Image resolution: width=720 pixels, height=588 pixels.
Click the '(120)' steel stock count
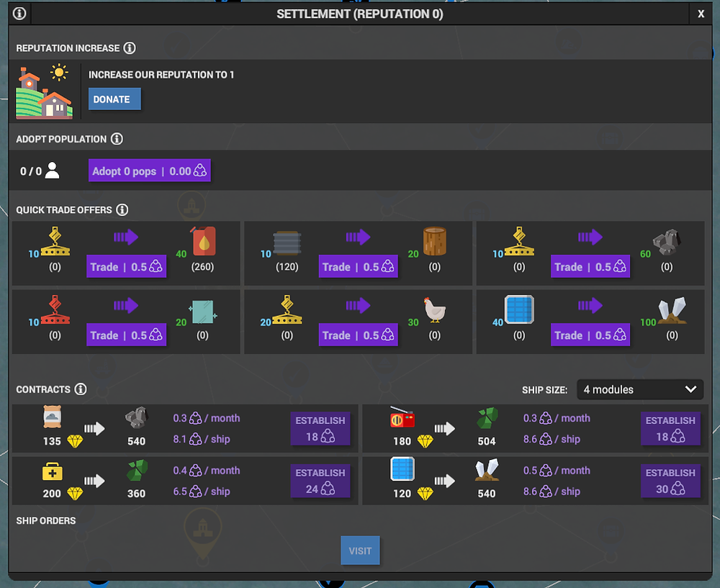point(287,267)
